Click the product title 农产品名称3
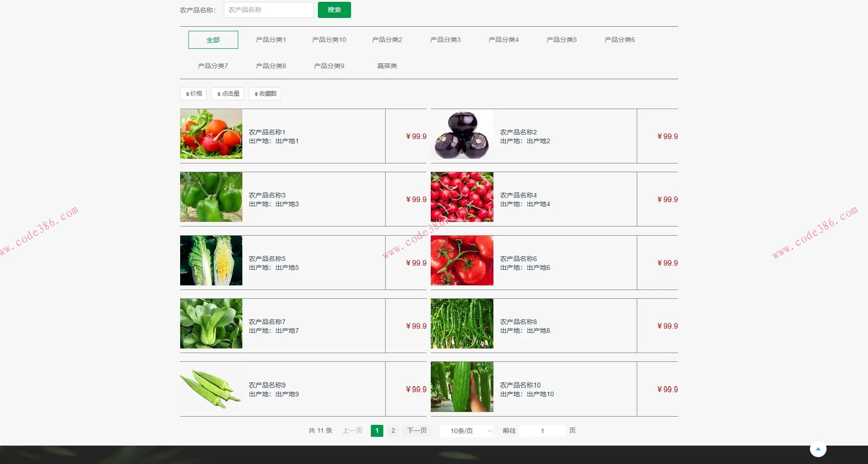Image resolution: width=868 pixels, height=464 pixels. [x=267, y=195]
